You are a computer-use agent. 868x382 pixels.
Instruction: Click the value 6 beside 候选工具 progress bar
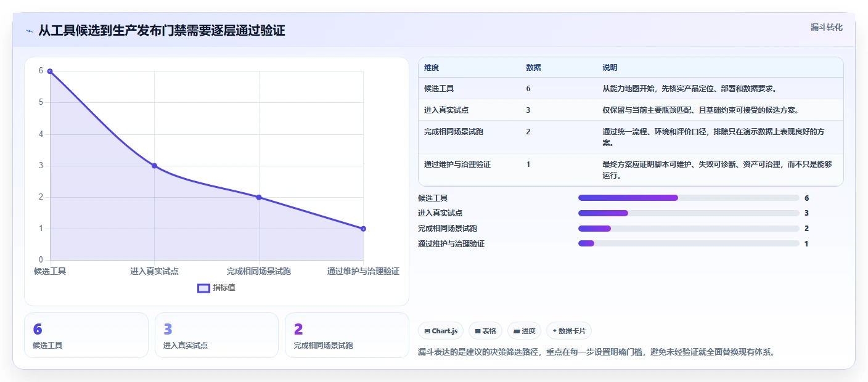[x=806, y=198]
